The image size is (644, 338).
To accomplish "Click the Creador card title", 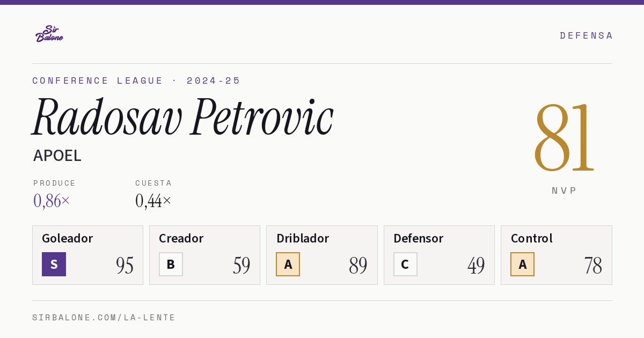I will 181,238.
